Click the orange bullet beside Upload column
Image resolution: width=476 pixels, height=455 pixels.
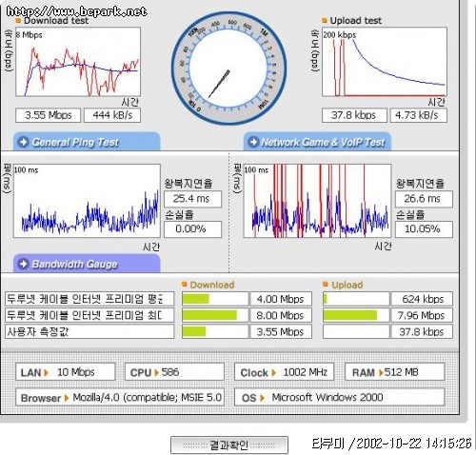(326, 285)
